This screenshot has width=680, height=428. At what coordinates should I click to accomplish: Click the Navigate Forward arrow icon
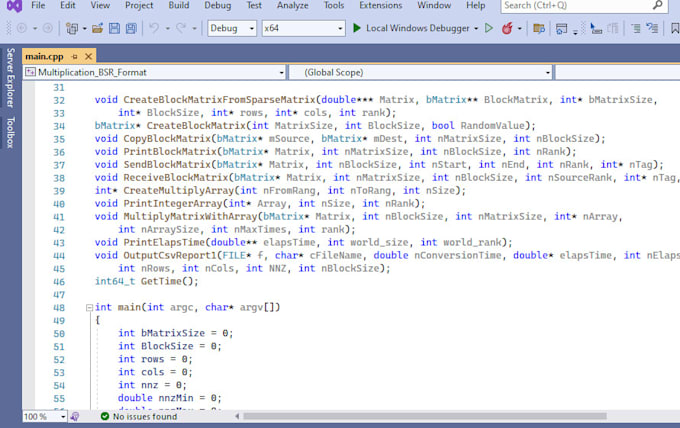click(x=48, y=29)
